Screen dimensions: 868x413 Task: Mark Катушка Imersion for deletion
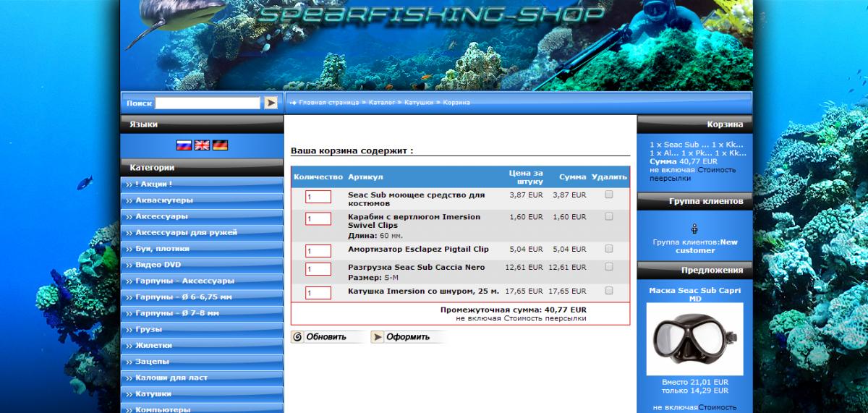[609, 291]
